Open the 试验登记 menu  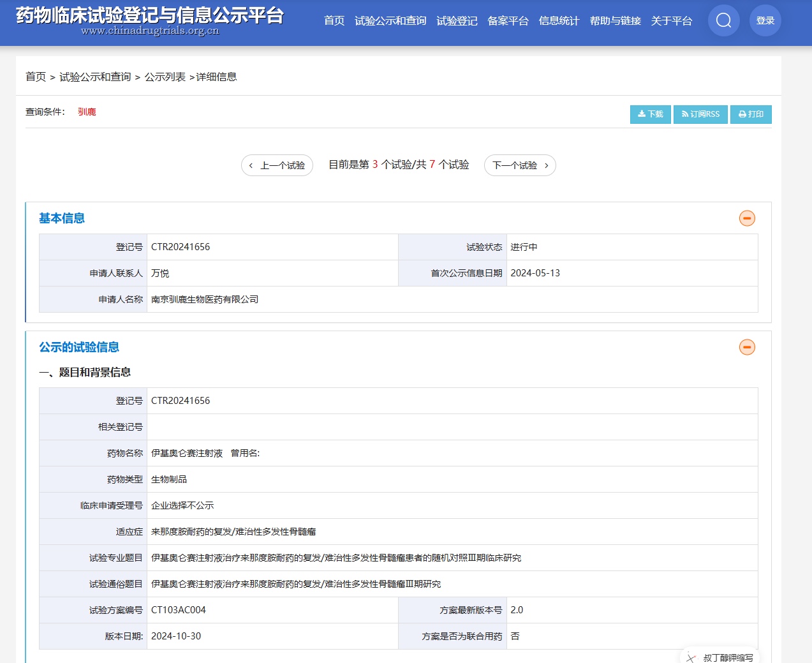point(457,21)
